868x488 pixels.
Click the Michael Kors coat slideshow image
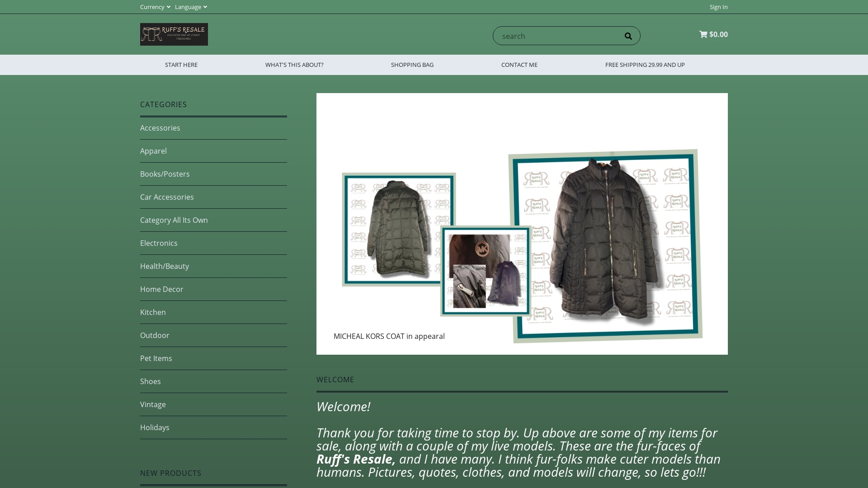(522, 224)
